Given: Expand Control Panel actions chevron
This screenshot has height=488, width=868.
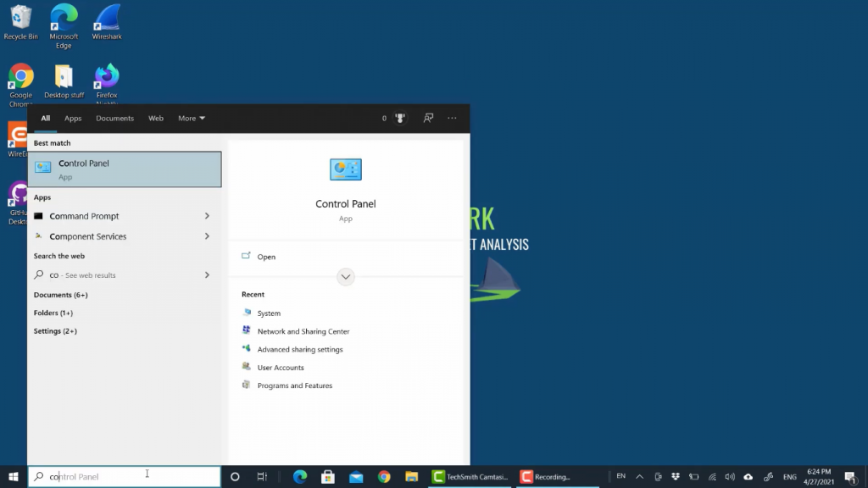Looking at the screenshot, I should tap(345, 276).
